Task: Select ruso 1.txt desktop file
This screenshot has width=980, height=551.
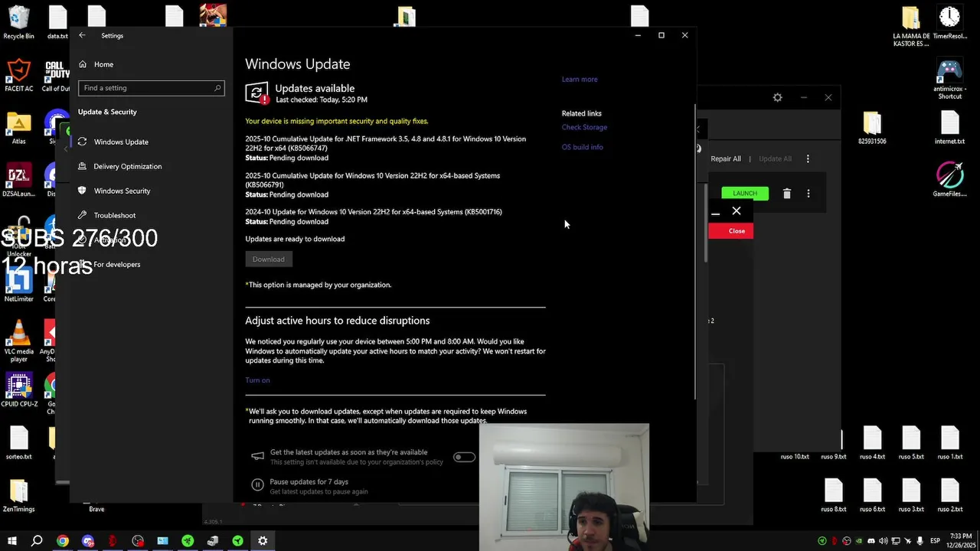Action: pyautogui.click(x=949, y=443)
